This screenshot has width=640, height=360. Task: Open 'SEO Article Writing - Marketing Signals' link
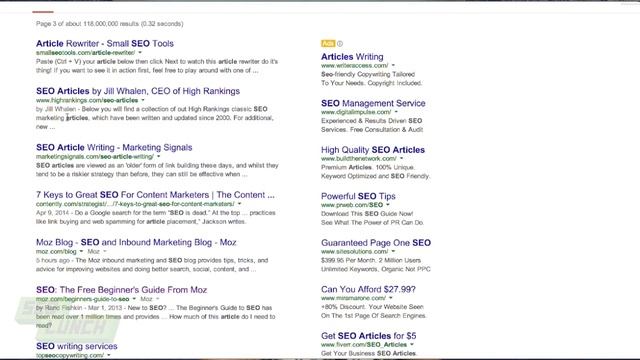coord(114,147)
